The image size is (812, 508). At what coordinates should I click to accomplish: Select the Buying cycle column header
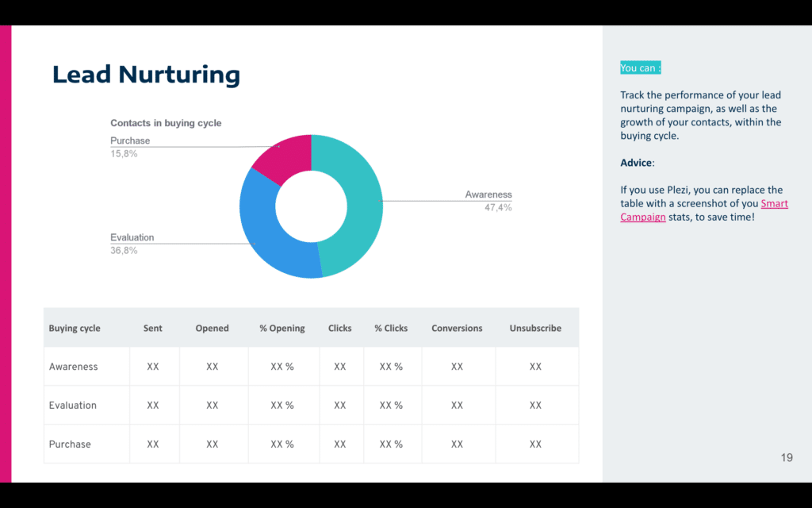(74, 327)
